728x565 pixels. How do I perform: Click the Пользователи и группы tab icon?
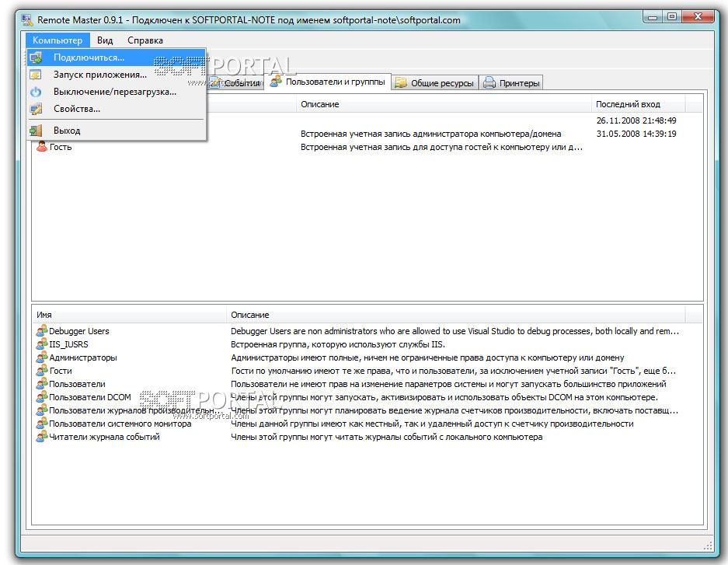(x=276, y=82)
